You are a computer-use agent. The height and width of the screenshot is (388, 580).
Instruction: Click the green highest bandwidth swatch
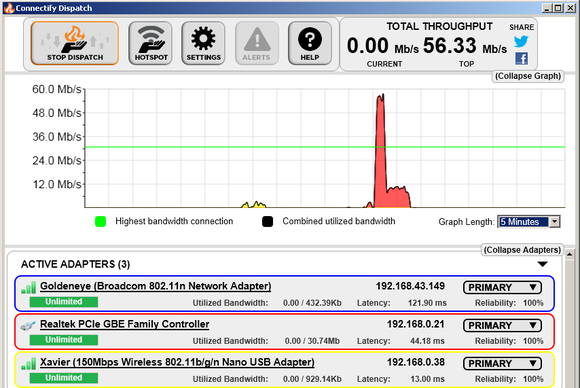point(101,222)
